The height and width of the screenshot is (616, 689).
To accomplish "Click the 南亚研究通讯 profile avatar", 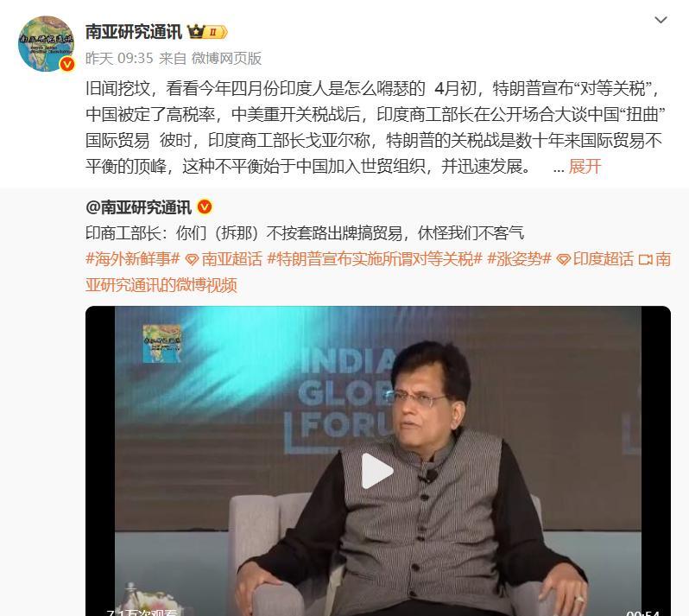I will point(46,43).
